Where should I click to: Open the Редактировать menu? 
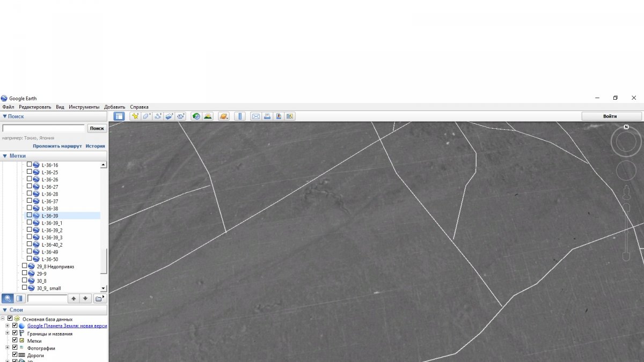point(35,107)
